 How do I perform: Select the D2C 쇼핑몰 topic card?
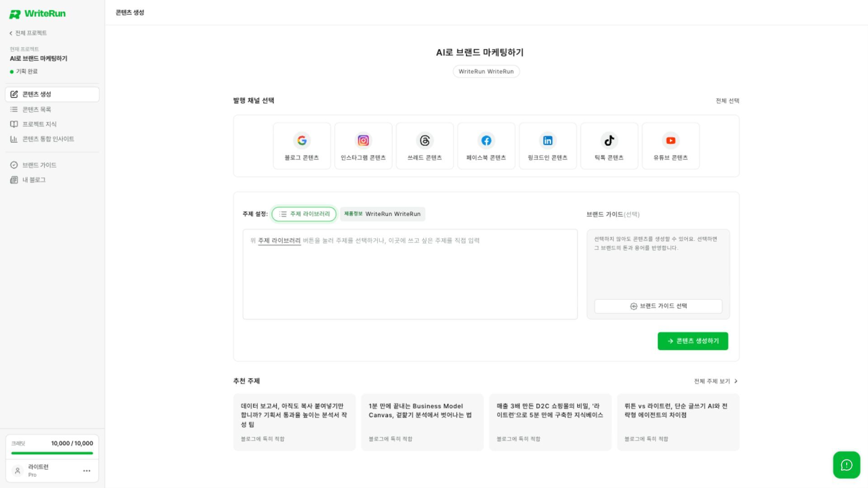click(x=550, y=422)
